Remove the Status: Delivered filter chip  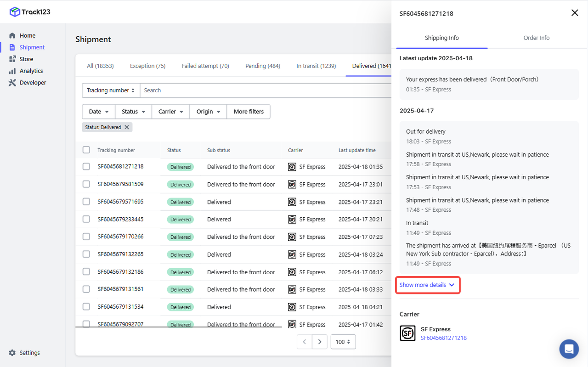coord(127,127)
